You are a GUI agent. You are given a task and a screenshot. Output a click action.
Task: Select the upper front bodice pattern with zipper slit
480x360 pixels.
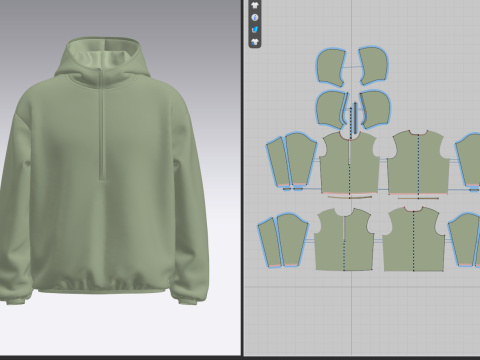349,163
